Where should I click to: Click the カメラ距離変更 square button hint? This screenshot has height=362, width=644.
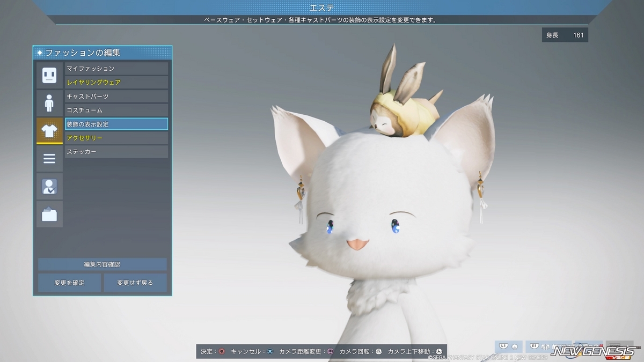point(331,352)
